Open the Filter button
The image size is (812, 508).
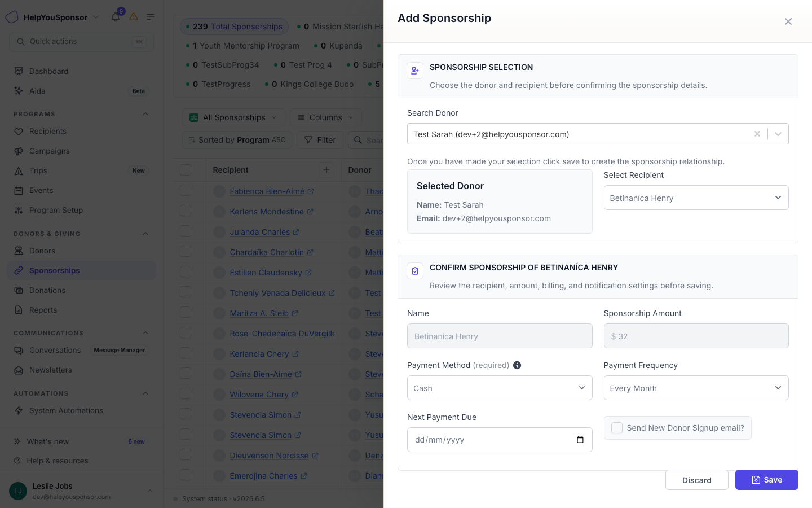320,140
